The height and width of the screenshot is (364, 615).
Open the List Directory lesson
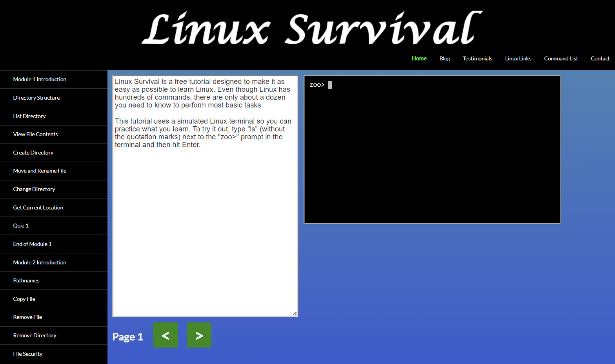[29, 116]
